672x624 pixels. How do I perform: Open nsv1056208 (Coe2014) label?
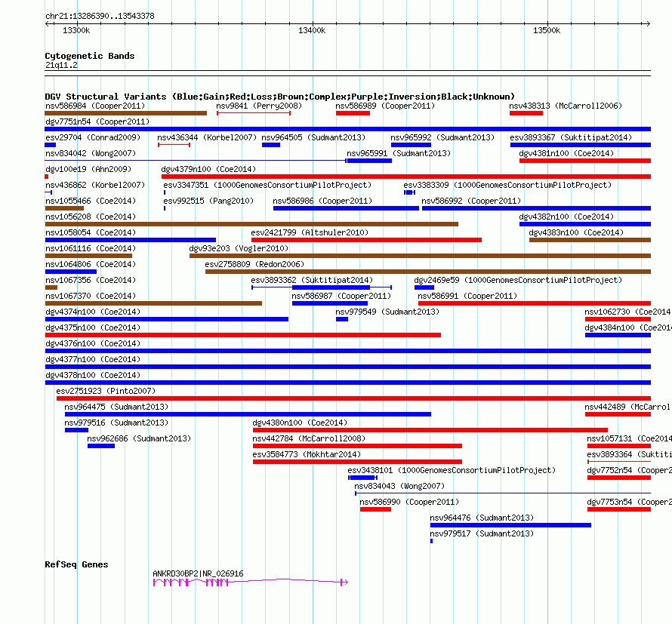point(91,217)
